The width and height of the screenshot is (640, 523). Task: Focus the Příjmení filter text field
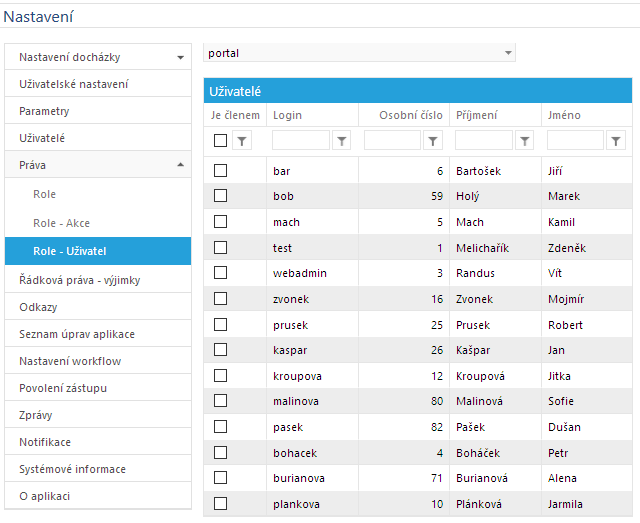click(x=484, y=140)
